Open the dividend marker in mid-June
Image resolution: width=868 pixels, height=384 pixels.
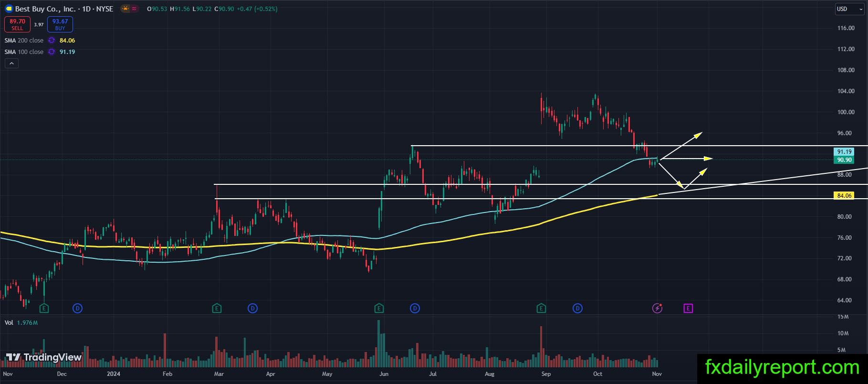pyautogui.click(x=415, y=309)
